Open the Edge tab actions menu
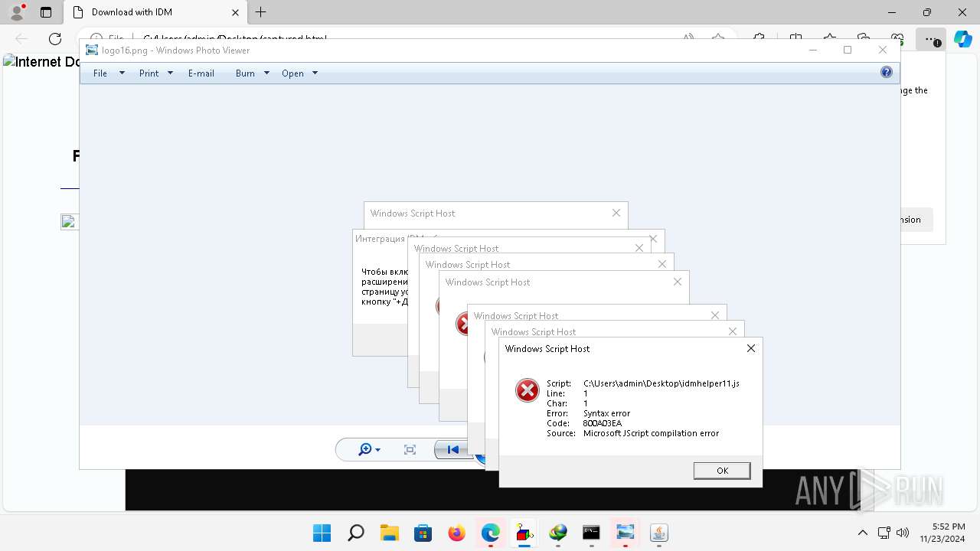The height and width of the screenshot is (551, 980). [x=46, y=12]
